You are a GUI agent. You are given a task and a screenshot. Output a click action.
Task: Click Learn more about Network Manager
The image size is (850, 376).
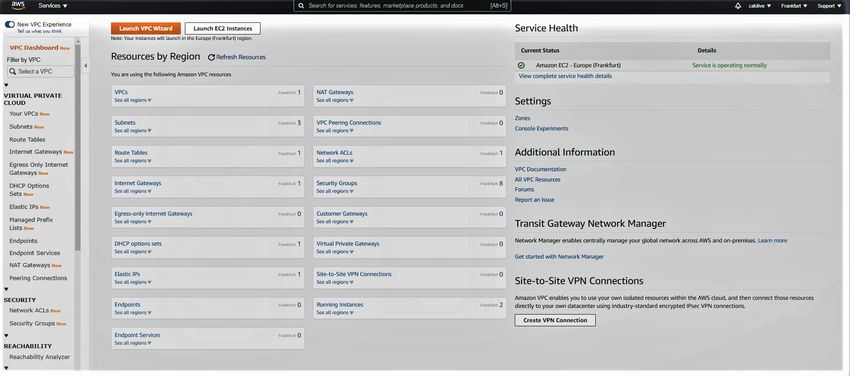coord(772,240)
